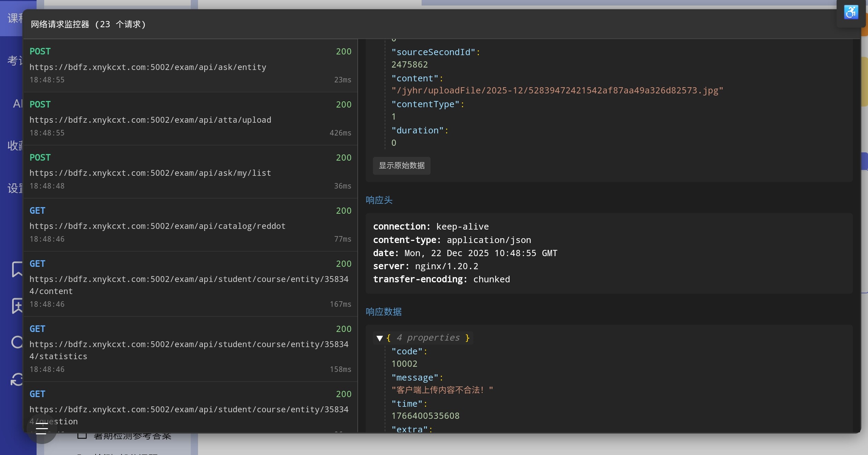Click the search magnifier sidebar icon
868x455 pixels.
17,342
